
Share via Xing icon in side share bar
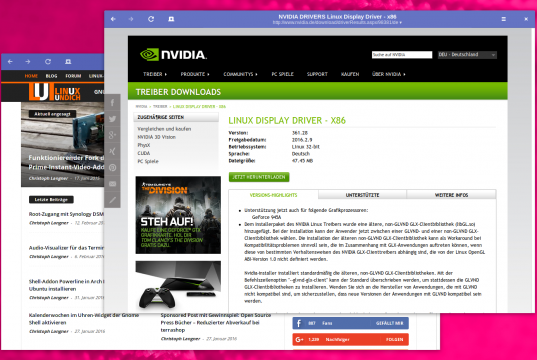[x=112, y=151]
